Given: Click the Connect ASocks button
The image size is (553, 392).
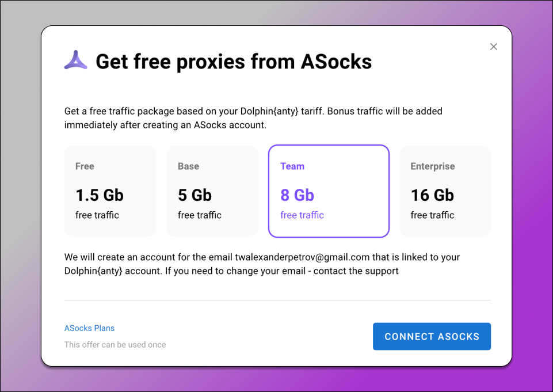Looking at the screenshot, I should (432, 336).
